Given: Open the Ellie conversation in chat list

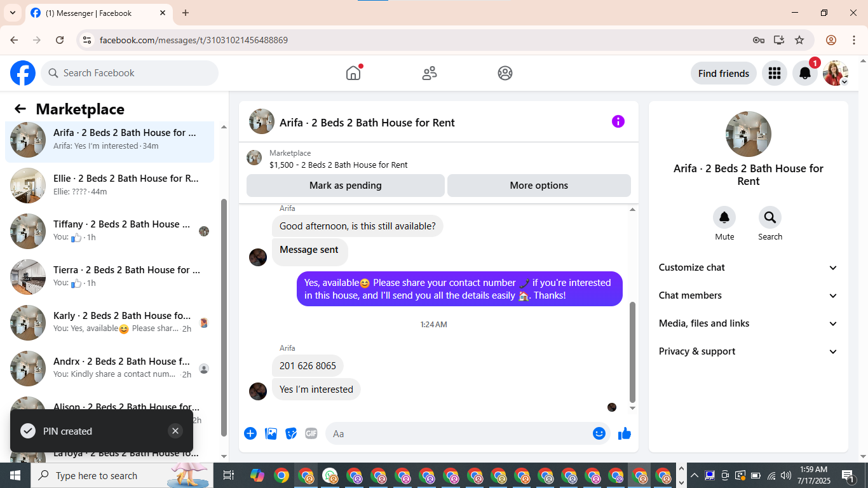Looking at the screenshot, I should click(109, 186).
